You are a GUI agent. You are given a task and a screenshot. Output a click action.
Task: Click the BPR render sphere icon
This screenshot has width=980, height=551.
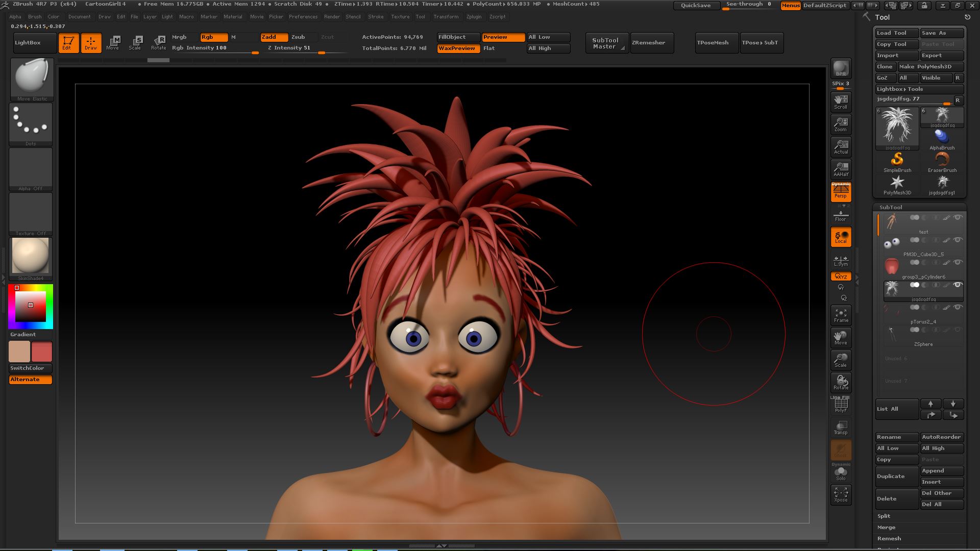[x=841, y=68]
